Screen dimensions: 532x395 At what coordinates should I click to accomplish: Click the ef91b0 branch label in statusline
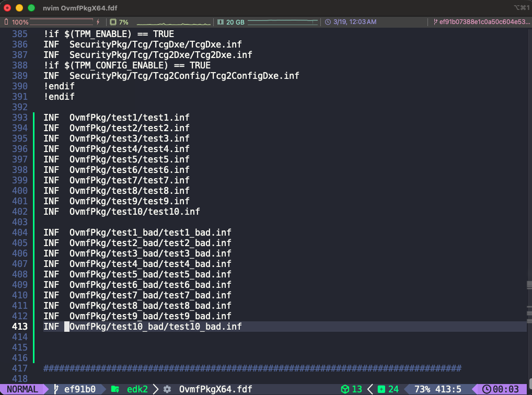click(x=79, y=389)
